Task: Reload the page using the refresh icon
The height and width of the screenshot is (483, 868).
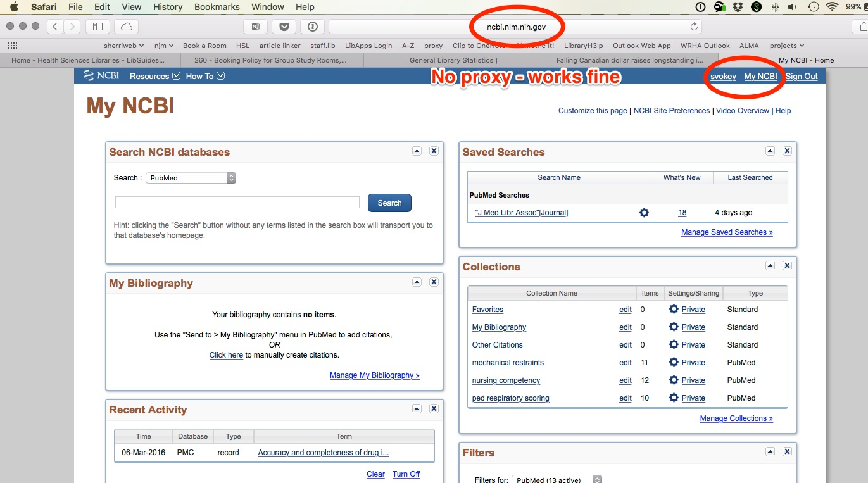Action: pyautogui.click(x=694, y=27)
